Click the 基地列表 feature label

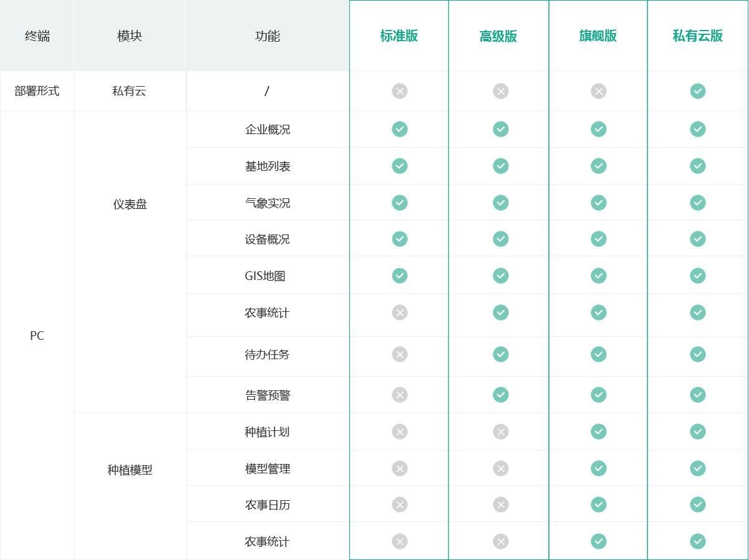pyautogui.click(x=268, y=167)
